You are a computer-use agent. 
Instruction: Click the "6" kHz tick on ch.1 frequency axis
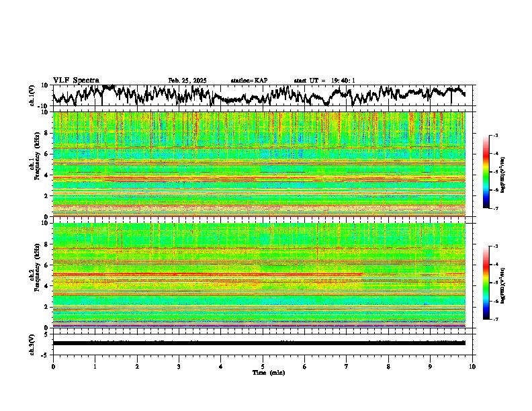point(48,154)
